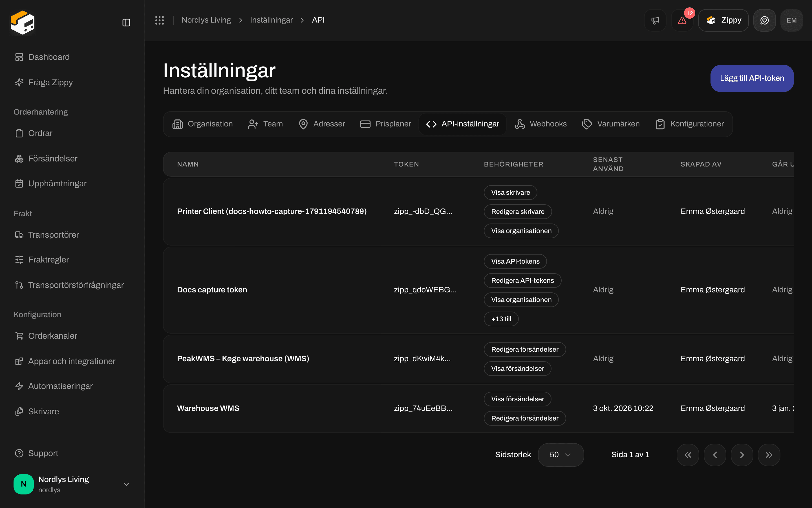The height and width of the screenshot is (508, 812).
Task: Open the Zippy assistant button
Action: [723, 20]
